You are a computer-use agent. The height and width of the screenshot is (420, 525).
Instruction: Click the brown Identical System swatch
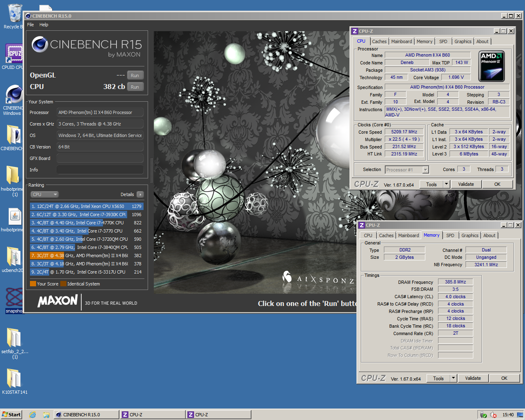[63, 284]
